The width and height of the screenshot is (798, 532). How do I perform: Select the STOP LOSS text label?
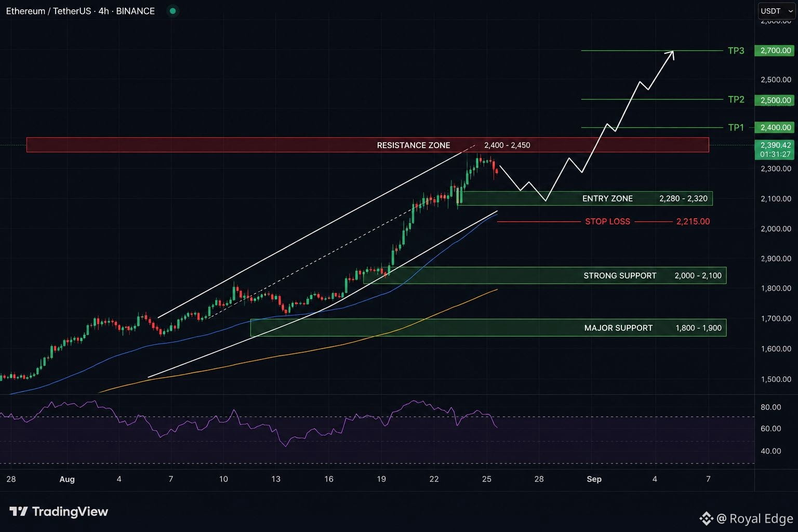pos(607,221)
